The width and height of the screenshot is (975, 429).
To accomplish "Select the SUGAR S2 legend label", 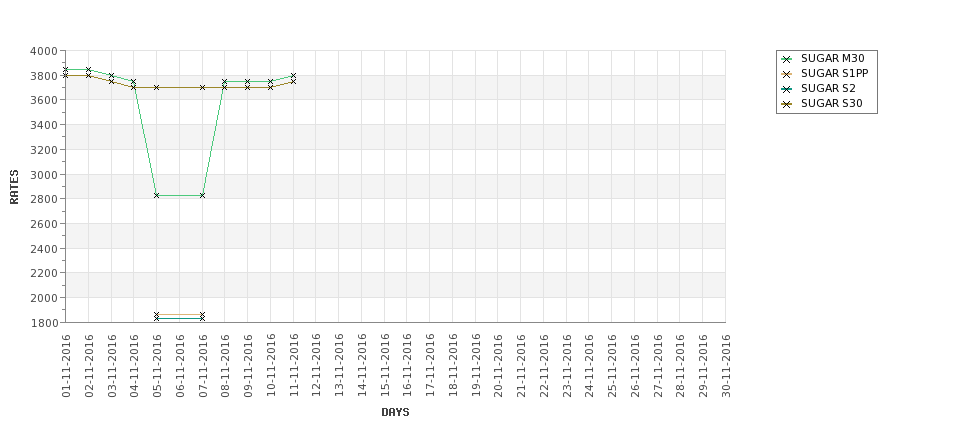I will 828,88.
